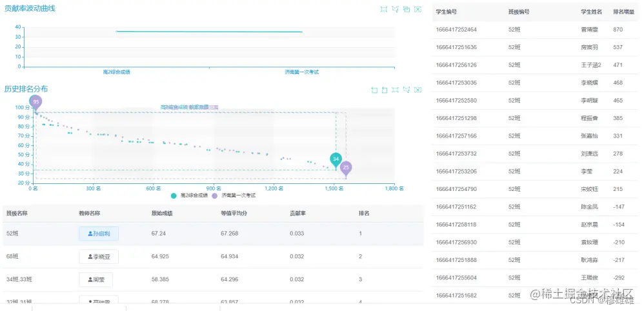Select student row 1666417253036
This screenshot has height=311, width=644.
pos(536,83)
